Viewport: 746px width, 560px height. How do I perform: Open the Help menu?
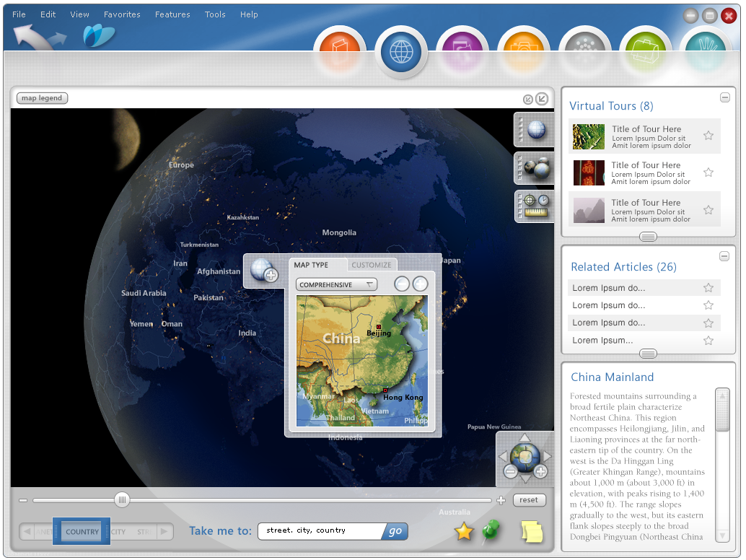(x=249, y=14)
